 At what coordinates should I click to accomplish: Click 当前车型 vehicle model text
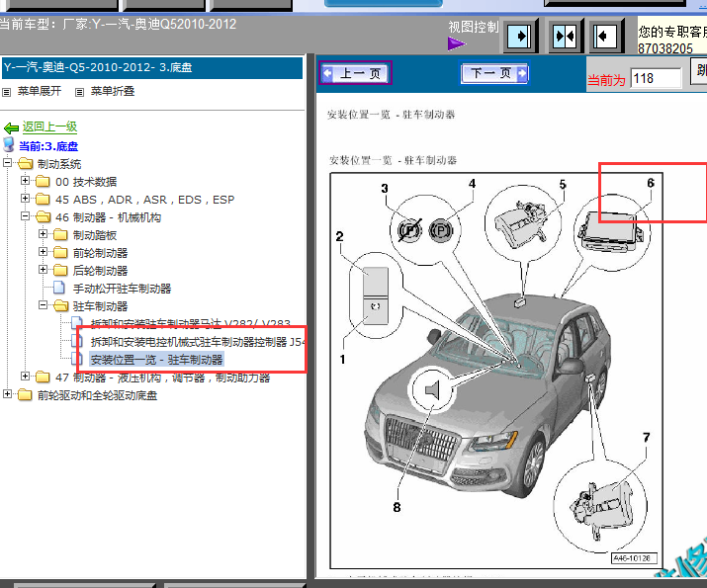(118, 24)
